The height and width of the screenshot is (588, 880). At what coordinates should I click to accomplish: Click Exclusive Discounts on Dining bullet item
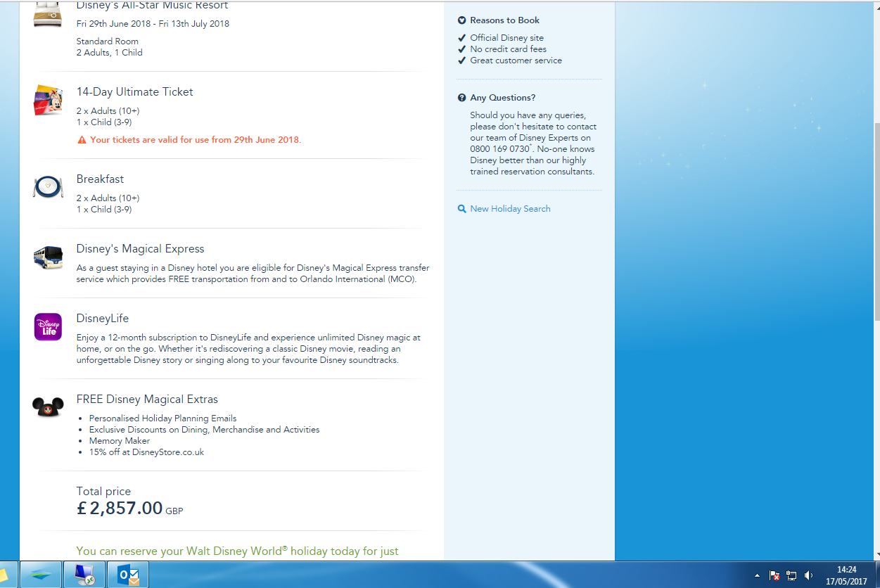[x=204, y=430]
